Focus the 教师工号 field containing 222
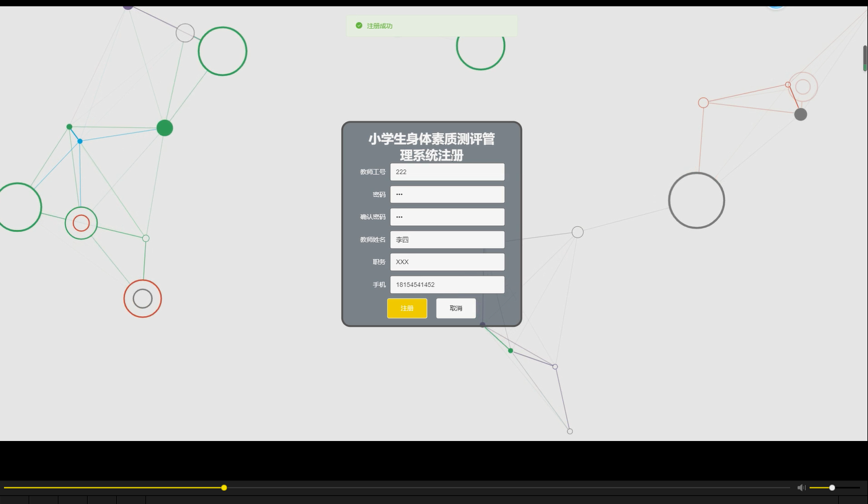868x504 pixels. coord(447,172)
